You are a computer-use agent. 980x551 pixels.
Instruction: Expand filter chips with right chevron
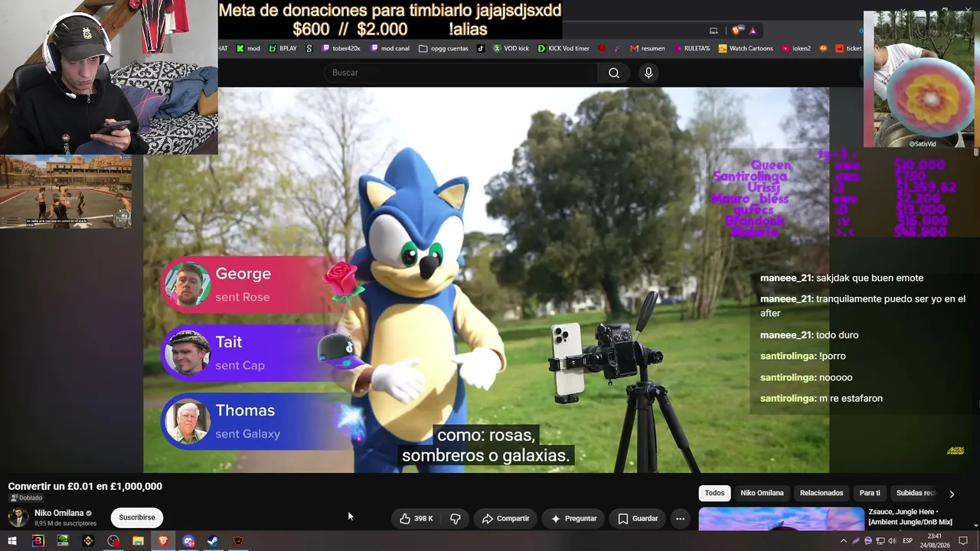952,494
